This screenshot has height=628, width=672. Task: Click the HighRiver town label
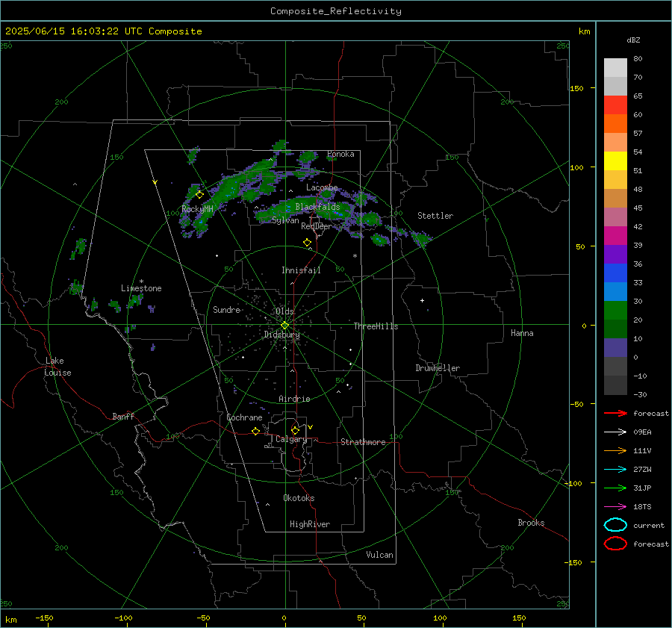point(310,524)
